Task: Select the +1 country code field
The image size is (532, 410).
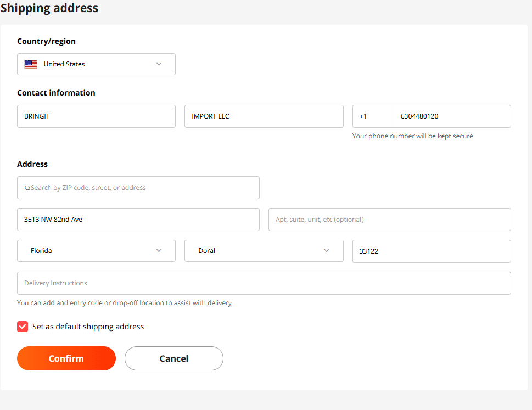Action: click(x=373, y=116)
